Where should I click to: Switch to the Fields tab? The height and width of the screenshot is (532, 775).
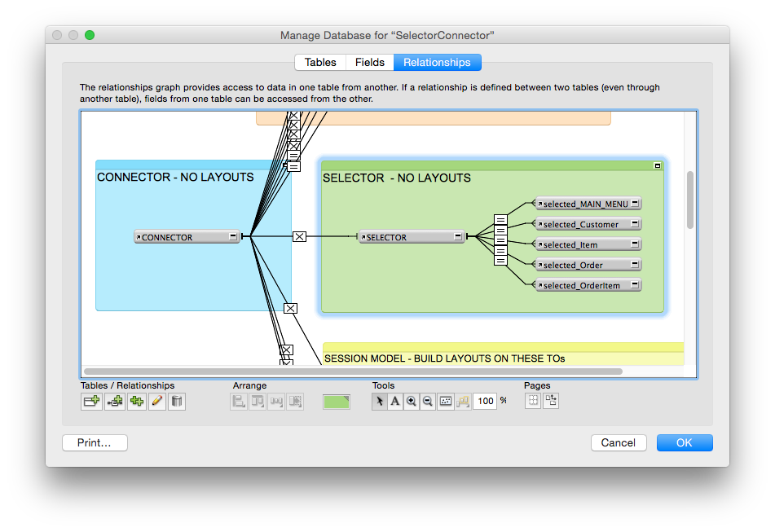pos(370,62)
